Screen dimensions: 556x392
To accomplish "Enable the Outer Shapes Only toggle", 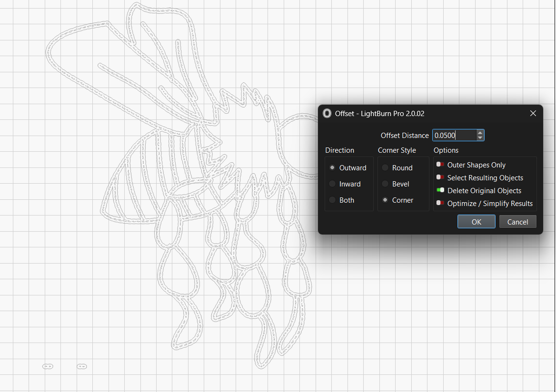I will point(439,164).
